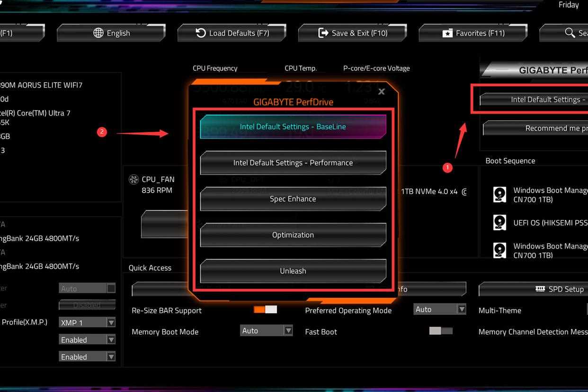
Task: Toggle the Fast Boot switch
Action: click(x=441, y=331)
